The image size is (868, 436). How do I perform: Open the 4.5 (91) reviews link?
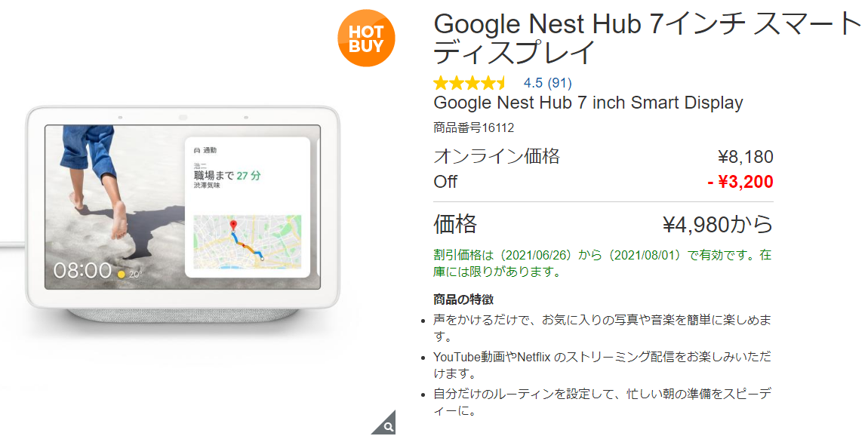tap(547, 83)
